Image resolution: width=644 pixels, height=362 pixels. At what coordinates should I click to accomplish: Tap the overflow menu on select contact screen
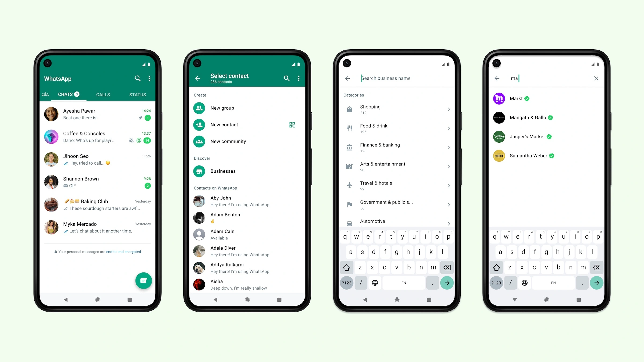click(x=299, y=78)
